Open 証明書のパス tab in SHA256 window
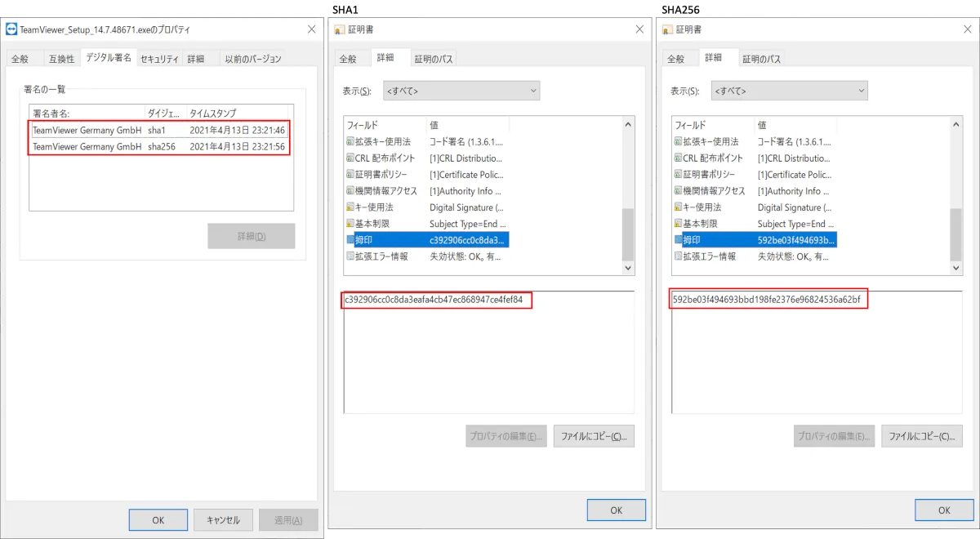980x539 pixels. pyautogui.click(x=762, y=59)
